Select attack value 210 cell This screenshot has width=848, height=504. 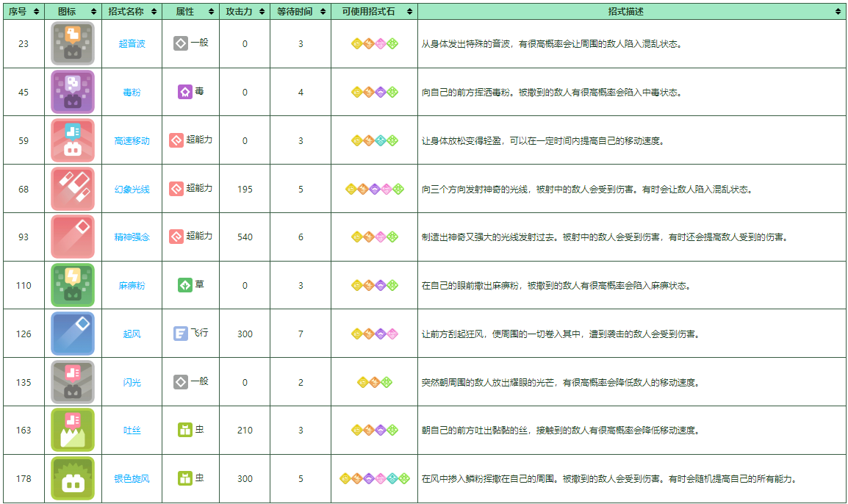(245, 430)
